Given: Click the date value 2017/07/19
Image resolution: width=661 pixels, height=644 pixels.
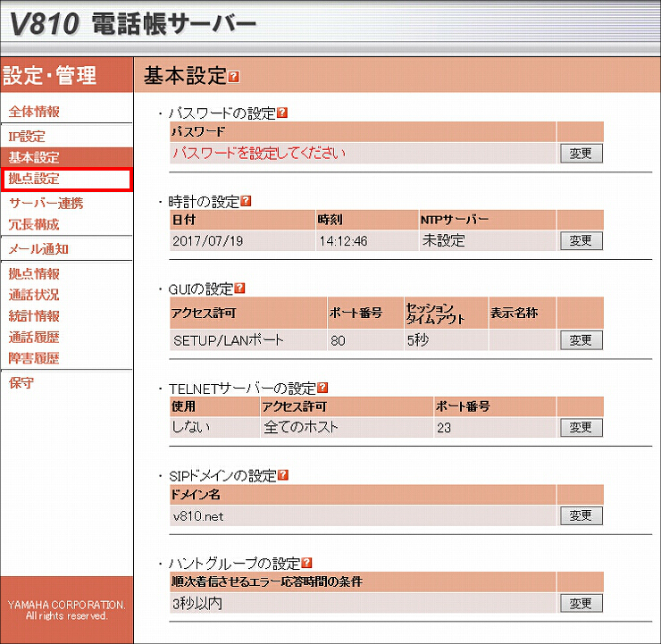Looking at the screenshot, I should [x=208, y=241].
